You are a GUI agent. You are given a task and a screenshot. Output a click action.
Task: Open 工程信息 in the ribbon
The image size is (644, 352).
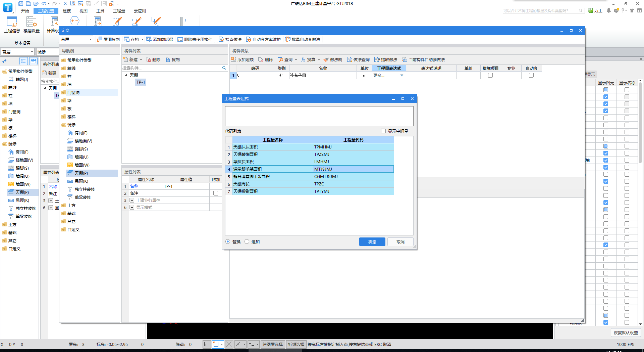[12, 25]
